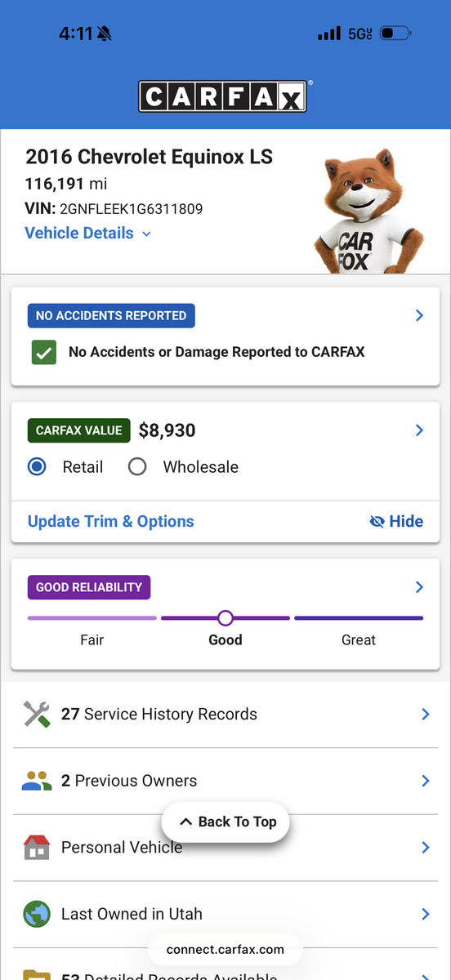This screenshot has height=980, width=451.
Task: Expand the Vehicle Details dropdown
Action: [x=88, y=234]
